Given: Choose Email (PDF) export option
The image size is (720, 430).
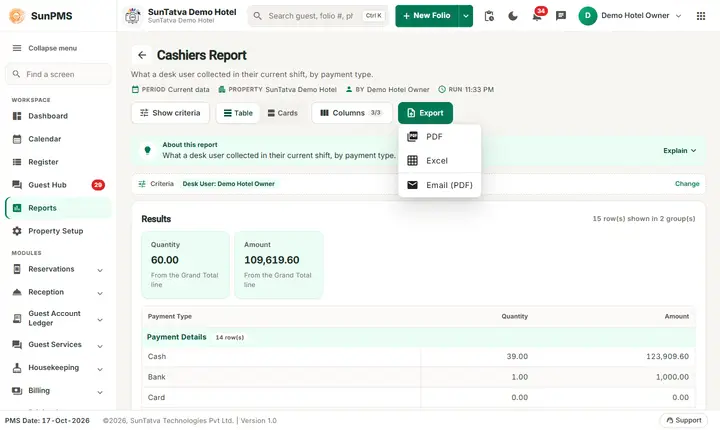Looking at the screenshot, I should (439, 185).
